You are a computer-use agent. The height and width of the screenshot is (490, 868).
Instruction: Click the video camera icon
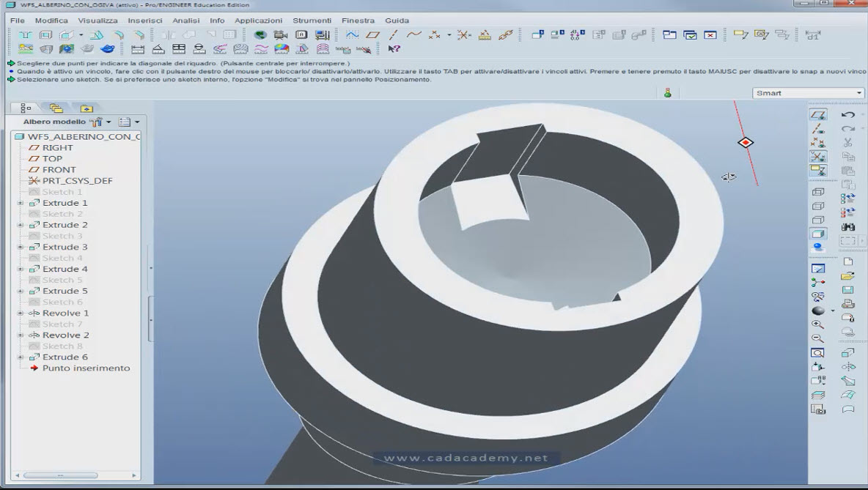281,35
